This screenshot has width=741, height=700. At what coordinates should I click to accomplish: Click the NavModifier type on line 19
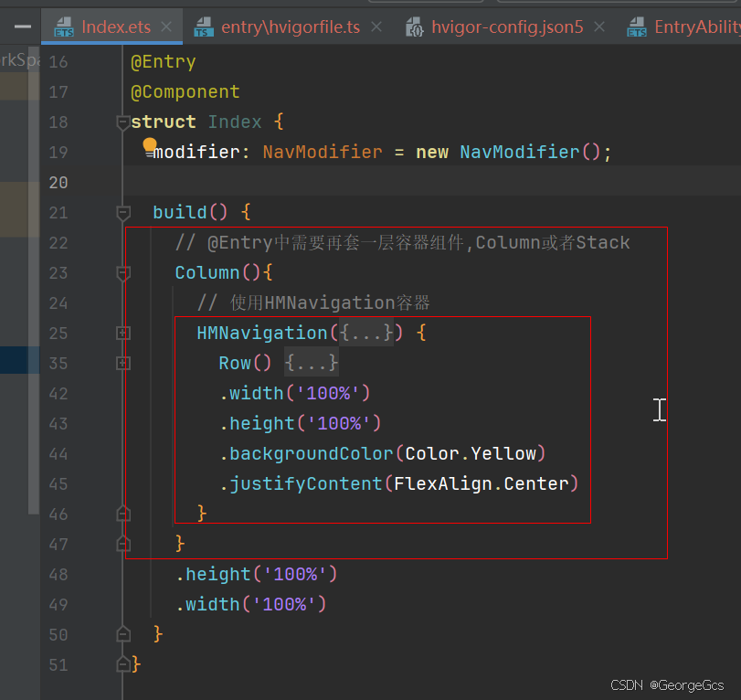pos(323,153)
